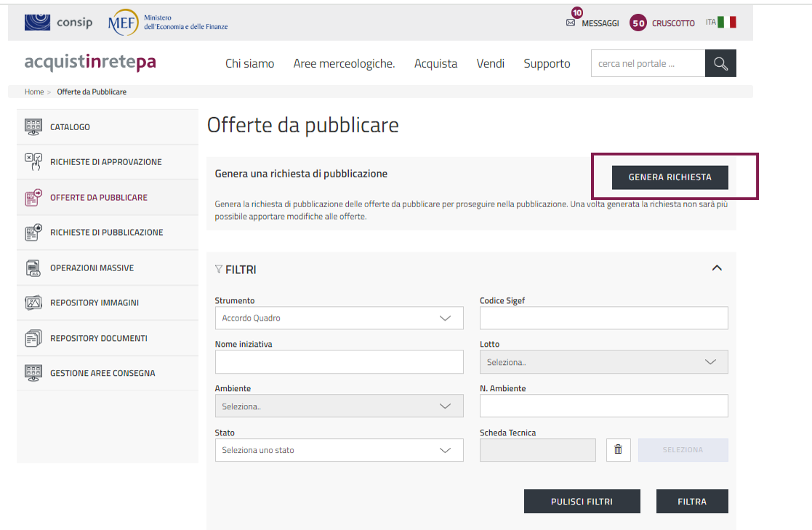Click the Filtra button
Viewport: 812px width, 530px height.
691,502
